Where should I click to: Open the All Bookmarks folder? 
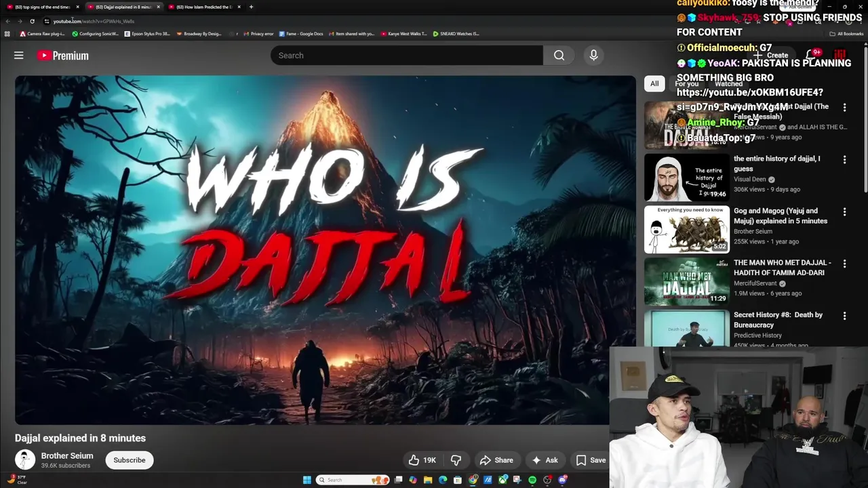click(x=846, y=34)
